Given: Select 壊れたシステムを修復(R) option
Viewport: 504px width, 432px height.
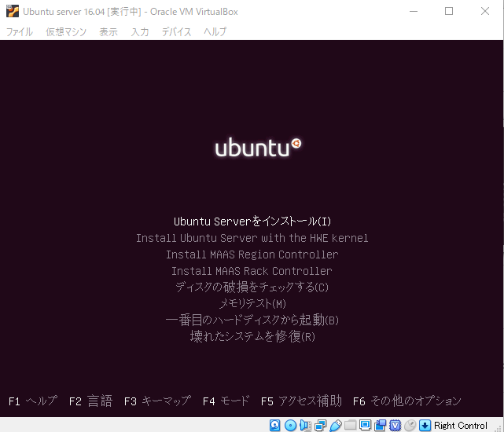Looking at the screenshot, I should pos(252,336).
